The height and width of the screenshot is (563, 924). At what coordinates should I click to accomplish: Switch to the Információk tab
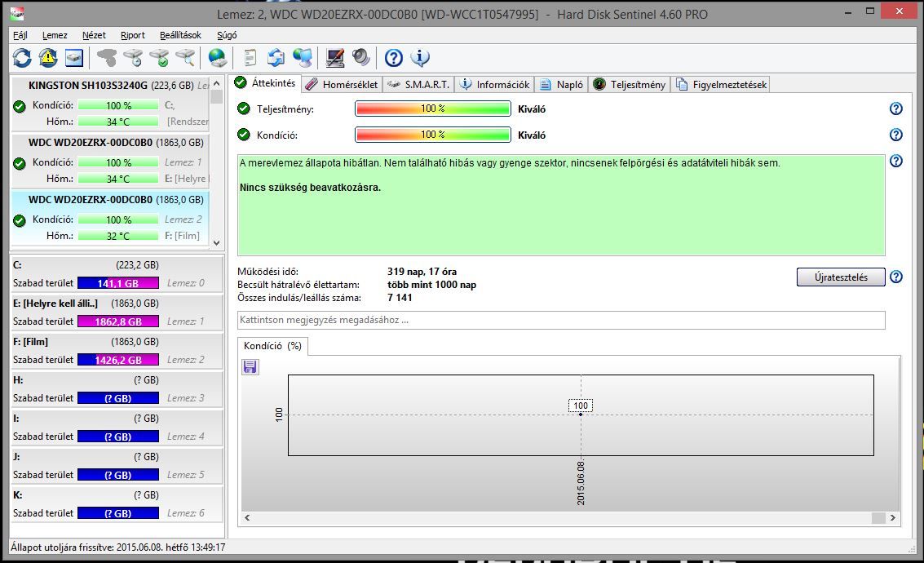click(x=494, y=84)
